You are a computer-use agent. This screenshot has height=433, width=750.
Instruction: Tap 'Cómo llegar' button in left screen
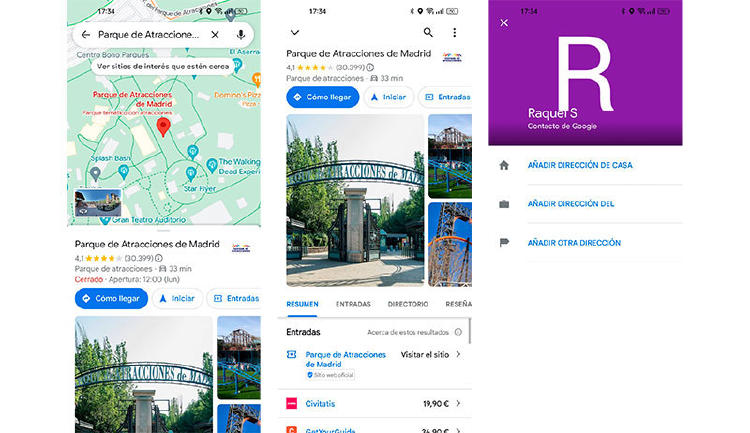pyautogui.click(x=111, y=299)
